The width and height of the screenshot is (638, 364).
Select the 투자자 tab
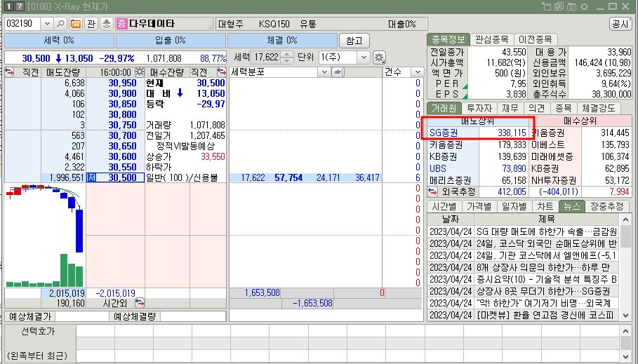point(479,108)
